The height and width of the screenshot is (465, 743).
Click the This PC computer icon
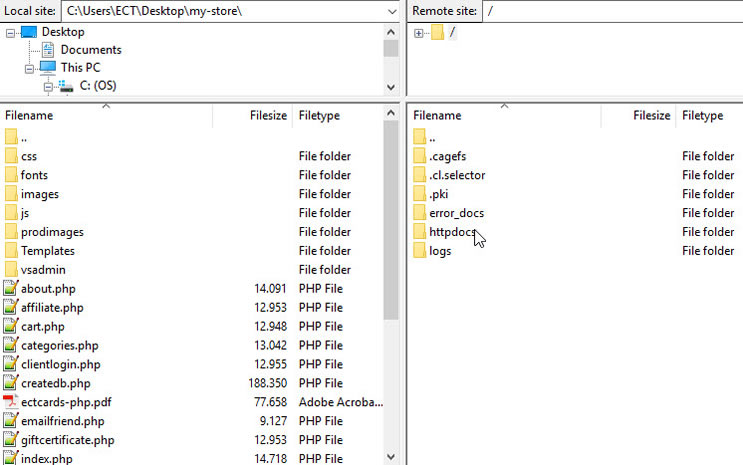point(47,68)
